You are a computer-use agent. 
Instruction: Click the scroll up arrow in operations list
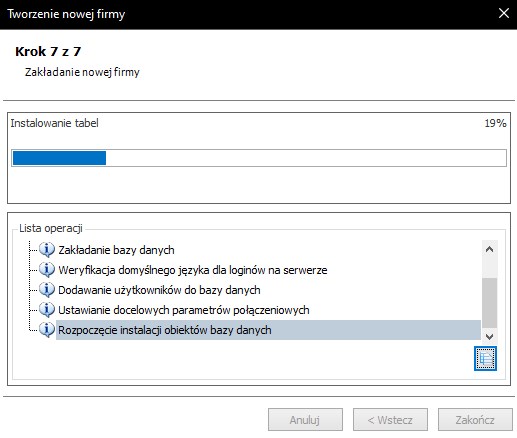coord(489,249)
